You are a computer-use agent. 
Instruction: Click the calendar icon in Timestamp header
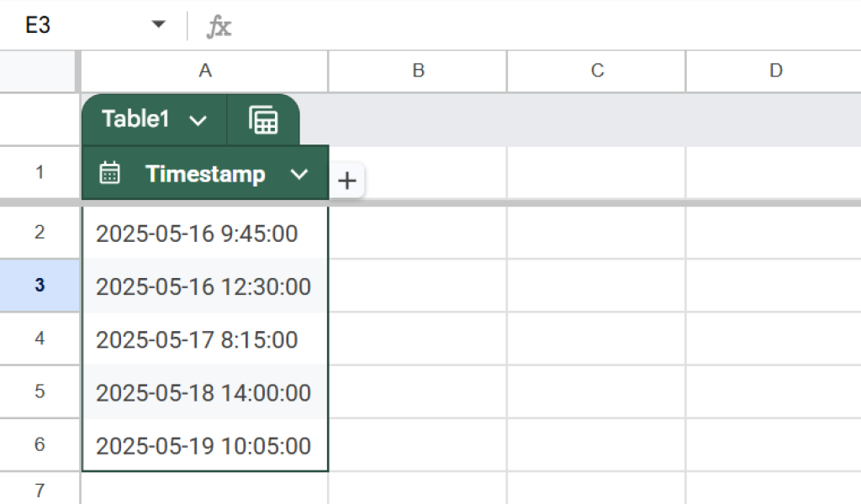109,173
